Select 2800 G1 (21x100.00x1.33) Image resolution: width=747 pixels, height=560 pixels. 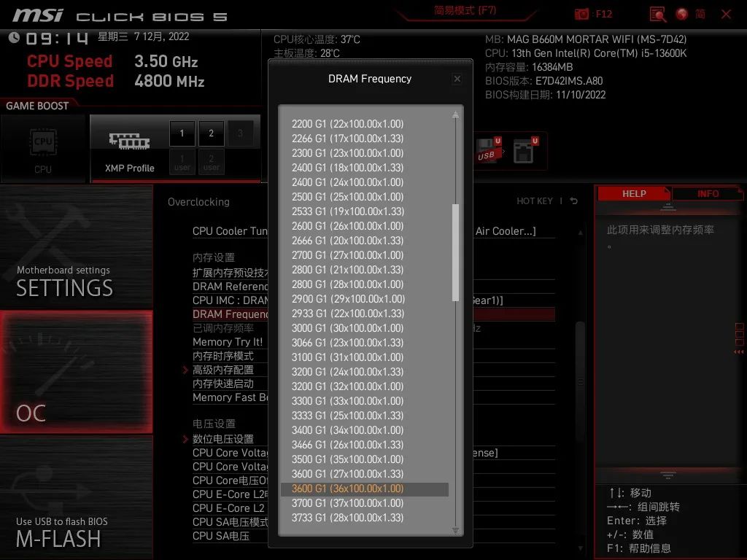coord(347,270)
